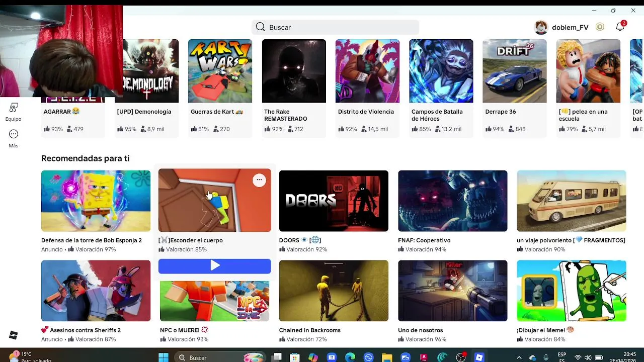Open Defensa de la torre Bob Esponja thumbnail
Screen dimensions: 644x362
pos(96,201)
